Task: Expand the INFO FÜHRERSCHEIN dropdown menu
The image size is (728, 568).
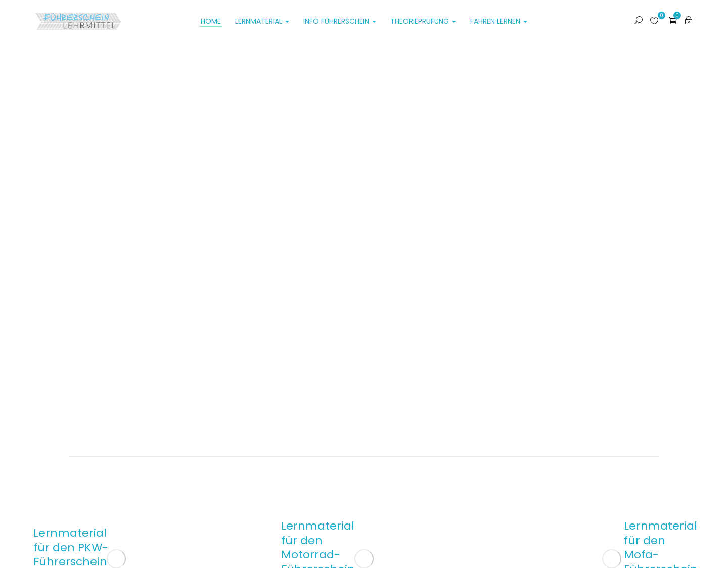Action: tap(340, 21)
